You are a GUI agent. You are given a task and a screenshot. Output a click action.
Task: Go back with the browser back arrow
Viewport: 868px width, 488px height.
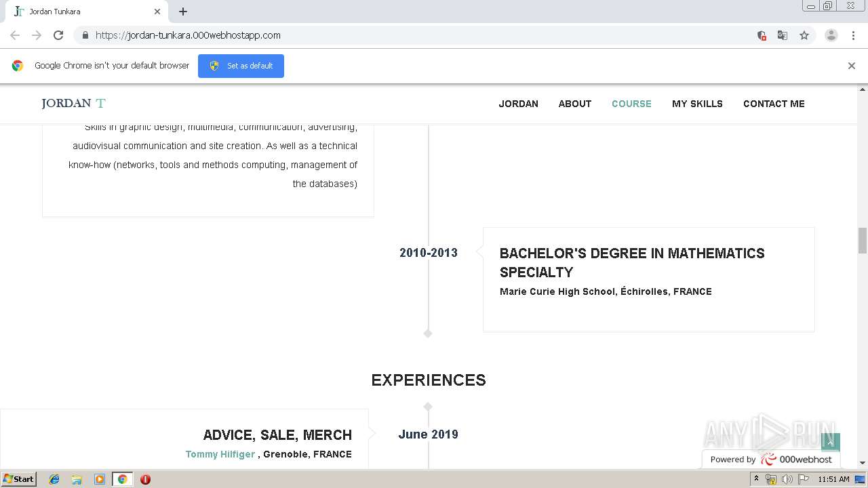click(15, 35)
